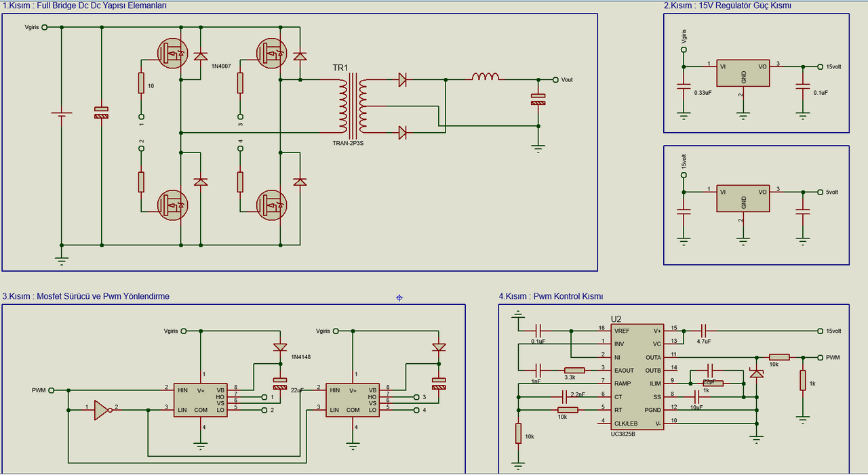Click the 'TRAN-2P3S' transformer label

click(x=349, y=144)
